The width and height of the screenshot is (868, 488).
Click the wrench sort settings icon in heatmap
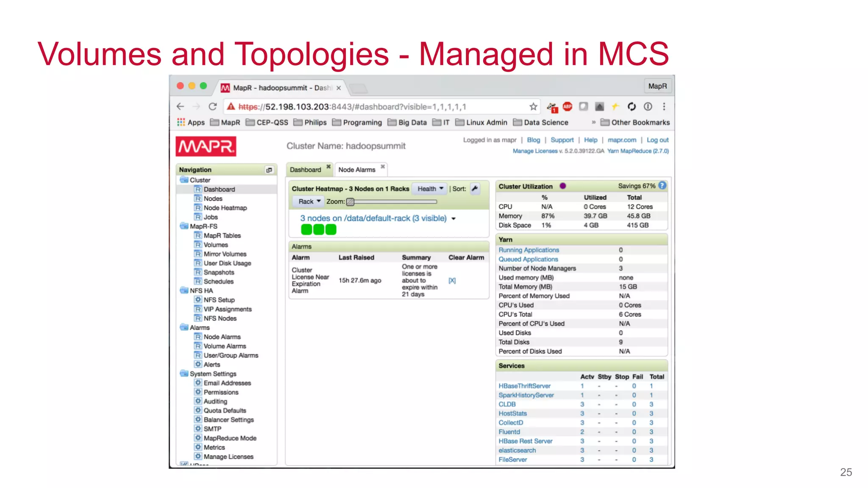[475, 189]
